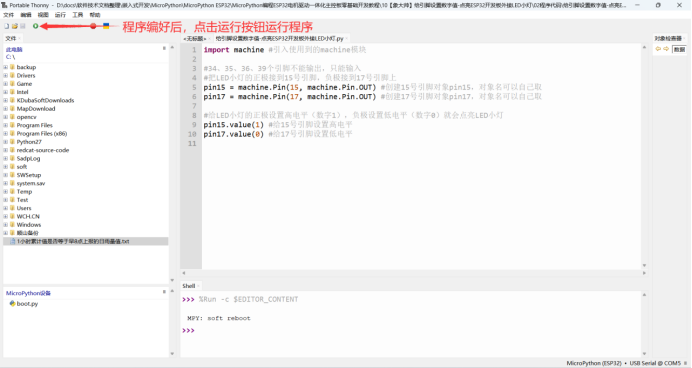Image resolution: width=692 pixels, height=368 pixels.
Task: Click the Ukraine flag toolbar icon
Action: click(106, 26)
